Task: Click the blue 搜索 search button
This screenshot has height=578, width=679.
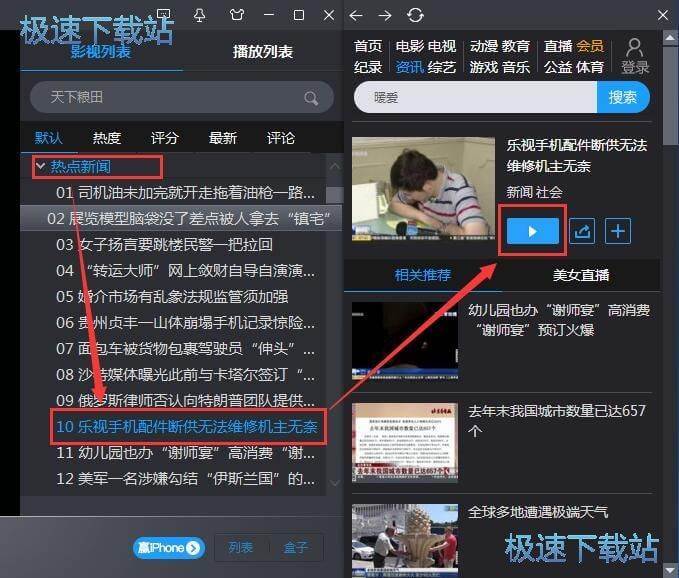Action: click(622, 98)
